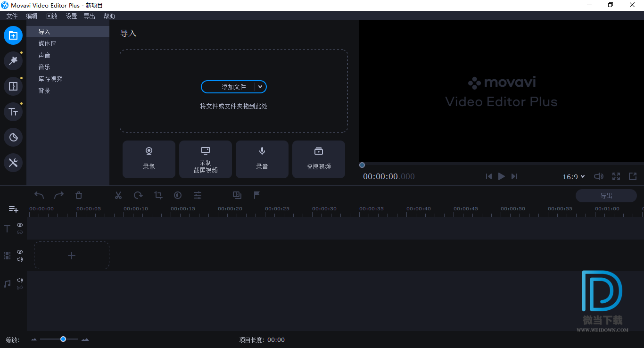644x348 pixels.
Task: Skip to previous frame in preview
Action: pos(489,176)
